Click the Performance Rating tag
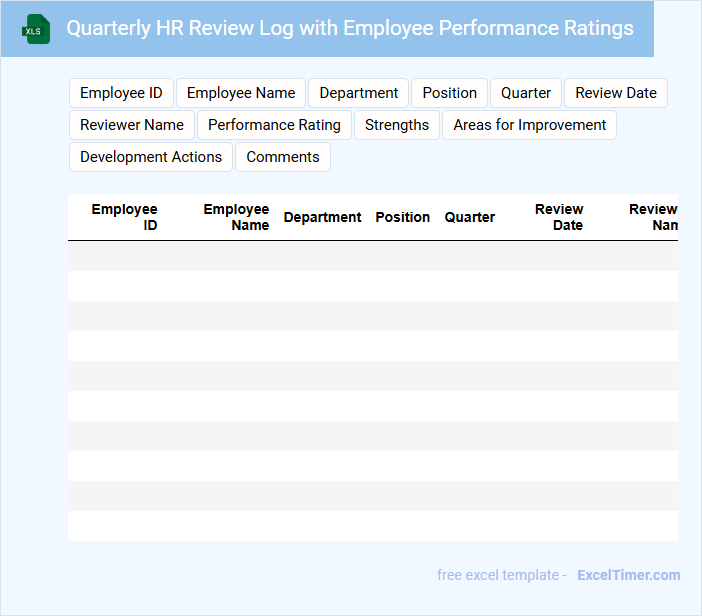The image size is (702, 616). coord(274,125)
